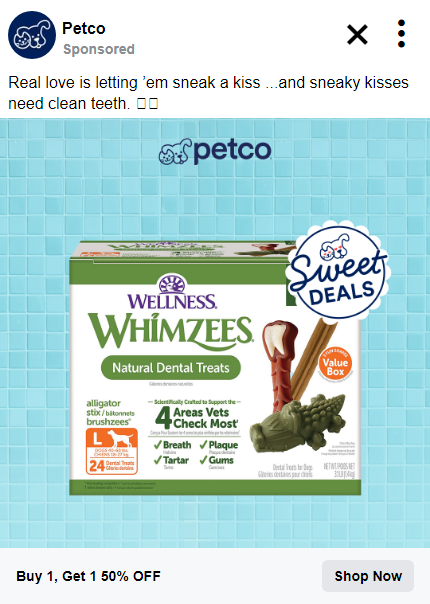The height and width of the screenshot is (604, 430).
Task: Click the green alligator dental treat
Action: tap(297, 423)
